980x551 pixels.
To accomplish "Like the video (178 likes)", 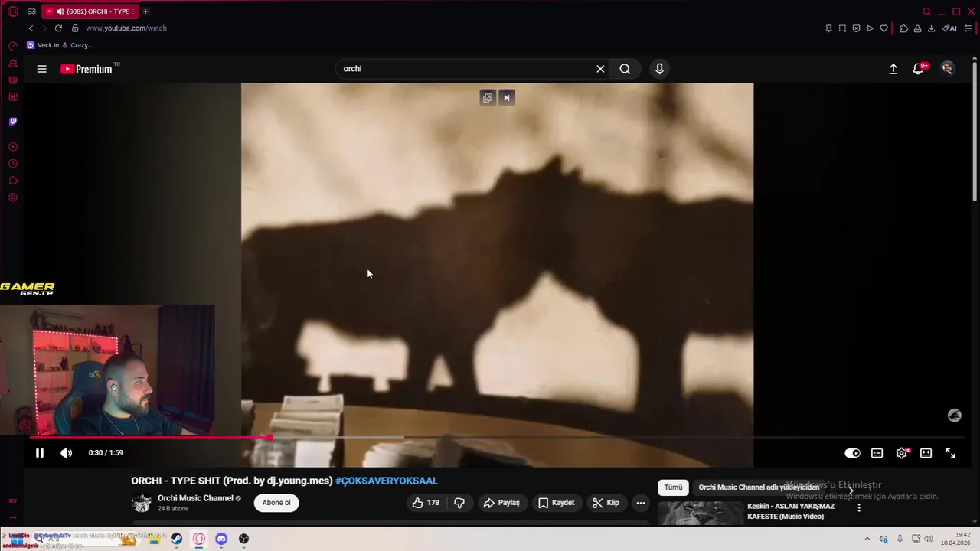I will click(x=426, y=503).
